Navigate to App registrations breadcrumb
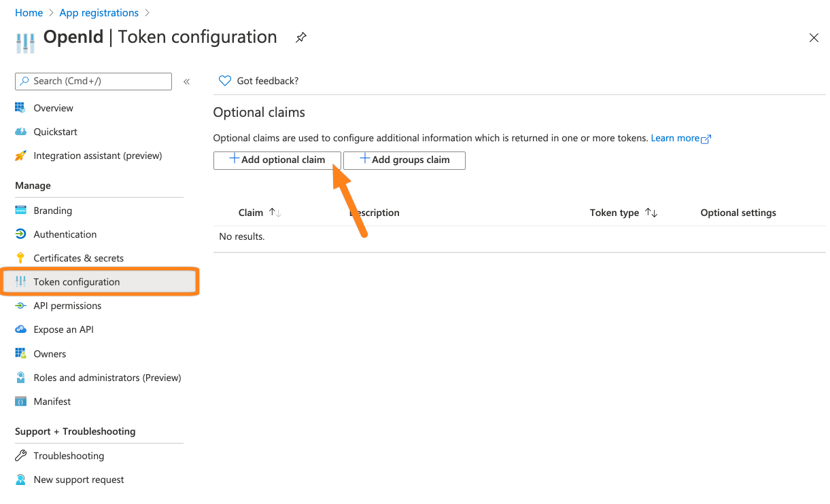 point(99,13)
